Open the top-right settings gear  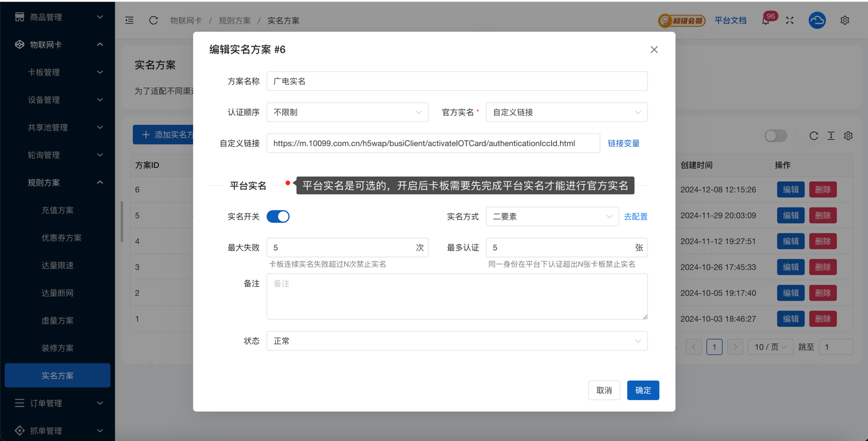point(844,20)
